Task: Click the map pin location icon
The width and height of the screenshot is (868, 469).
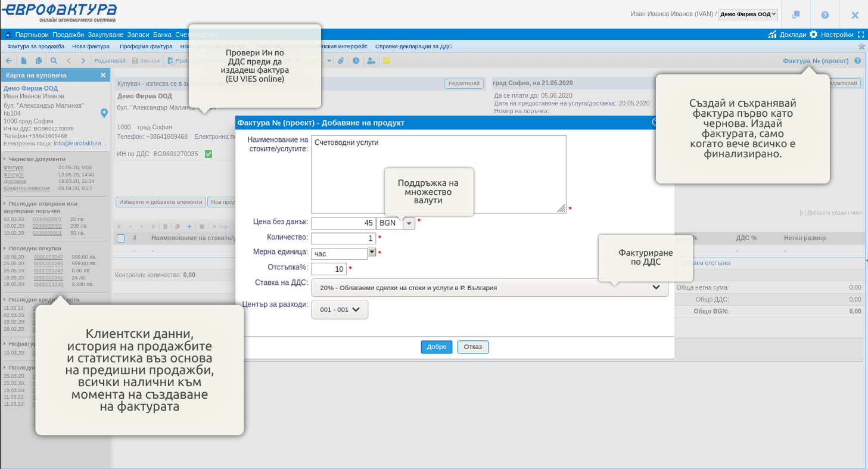Action: click(104, 113)
